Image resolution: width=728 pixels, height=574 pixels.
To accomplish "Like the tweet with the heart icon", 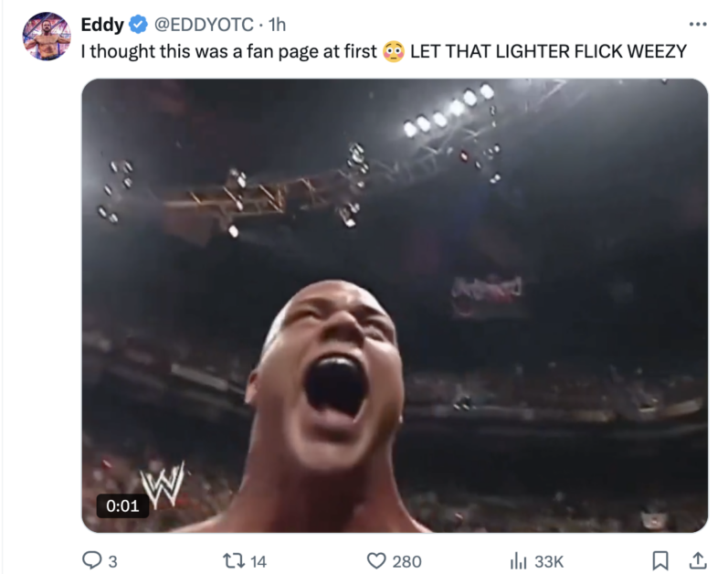I will pos(376,561).
